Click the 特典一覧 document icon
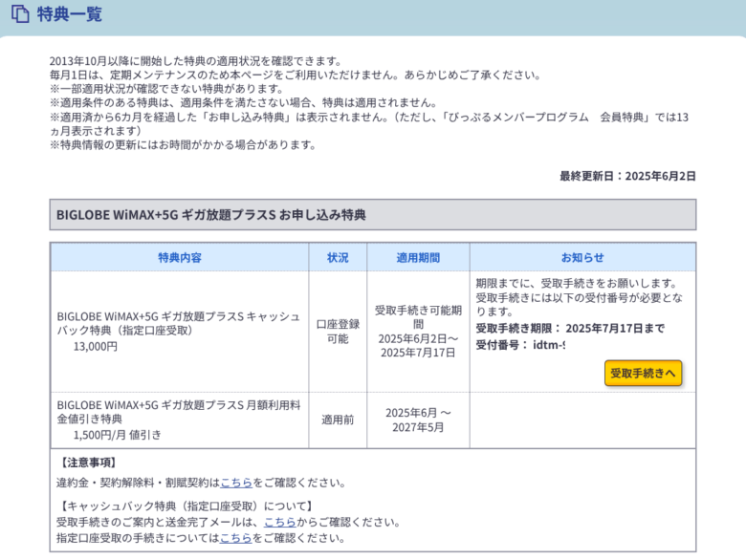The height and width of the screenshot is (560, 746). [20, 13]
